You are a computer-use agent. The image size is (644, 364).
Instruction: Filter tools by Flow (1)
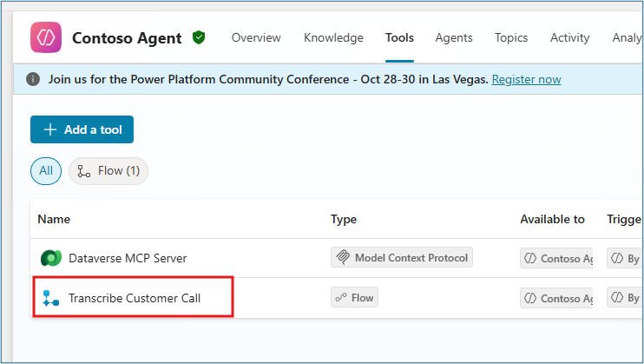point(108,170)
